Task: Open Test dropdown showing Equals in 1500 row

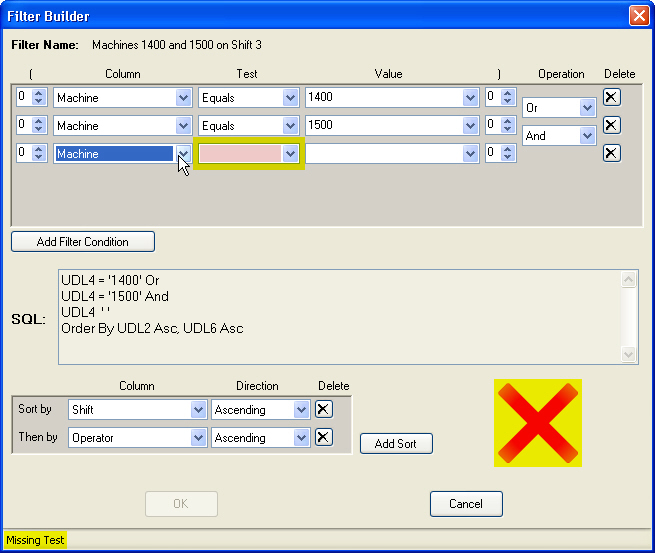Action: tap(290, 126)
